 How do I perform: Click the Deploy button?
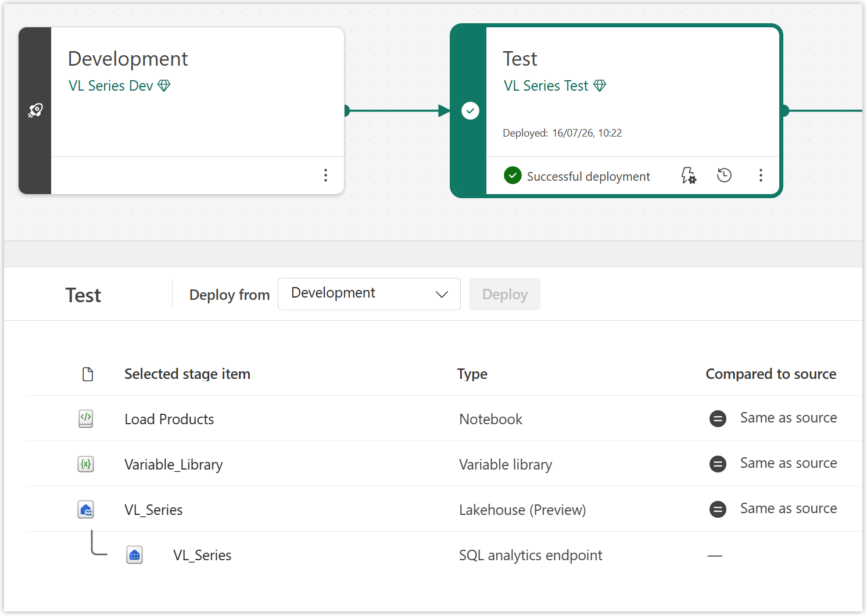point(504,294)
